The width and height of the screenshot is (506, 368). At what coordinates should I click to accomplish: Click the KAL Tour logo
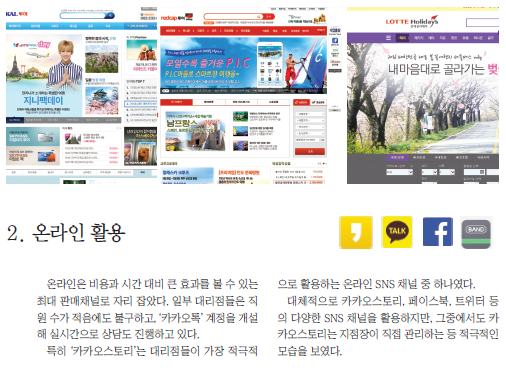[17, 14]
